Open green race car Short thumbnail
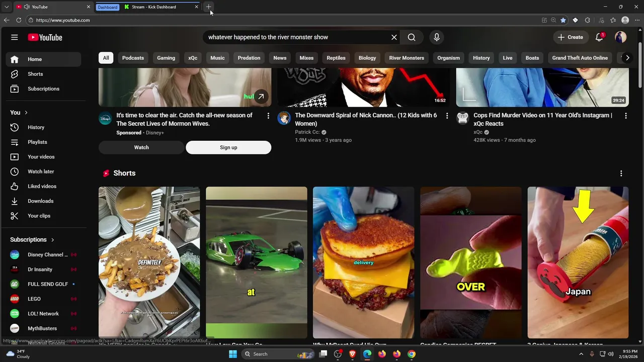The height and width of the screenshot is (362, 644). [256, 262]
